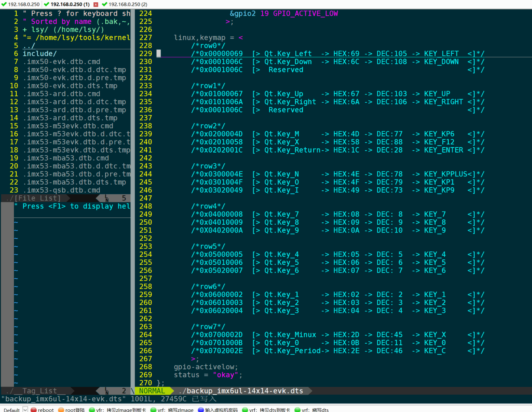Click the red reboot button icon
Screen dimensions: 532x412
(34, 410)
